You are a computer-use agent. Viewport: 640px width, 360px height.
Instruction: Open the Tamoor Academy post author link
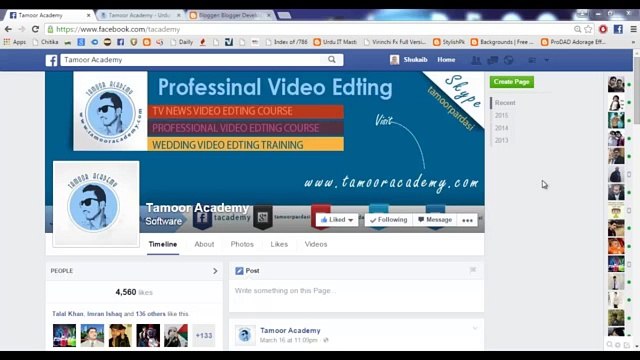290,331
